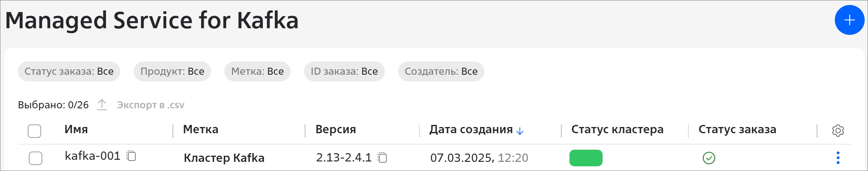Open the kafka-001 cluster link

[93, 156]
